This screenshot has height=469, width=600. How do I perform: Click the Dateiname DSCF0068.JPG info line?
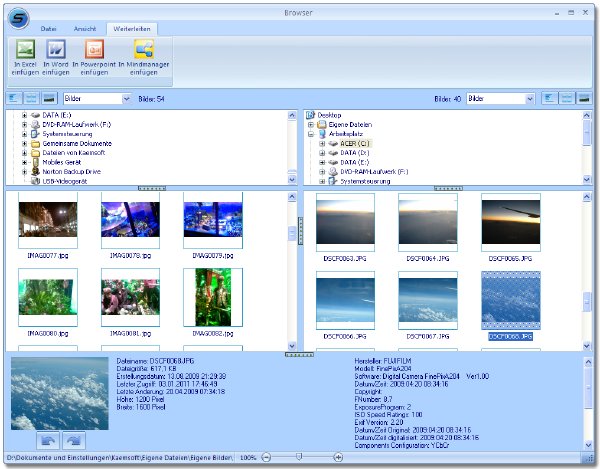[x=155, y=361]
